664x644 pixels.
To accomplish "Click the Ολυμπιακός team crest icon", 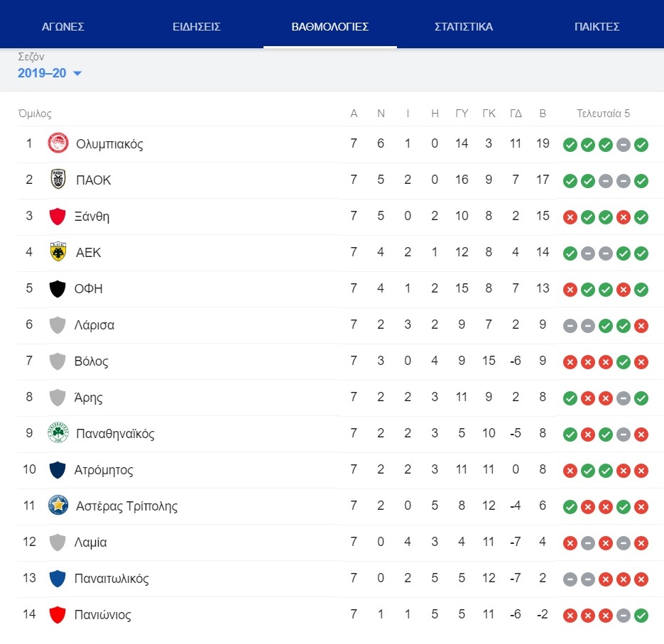I will point(58,143).
